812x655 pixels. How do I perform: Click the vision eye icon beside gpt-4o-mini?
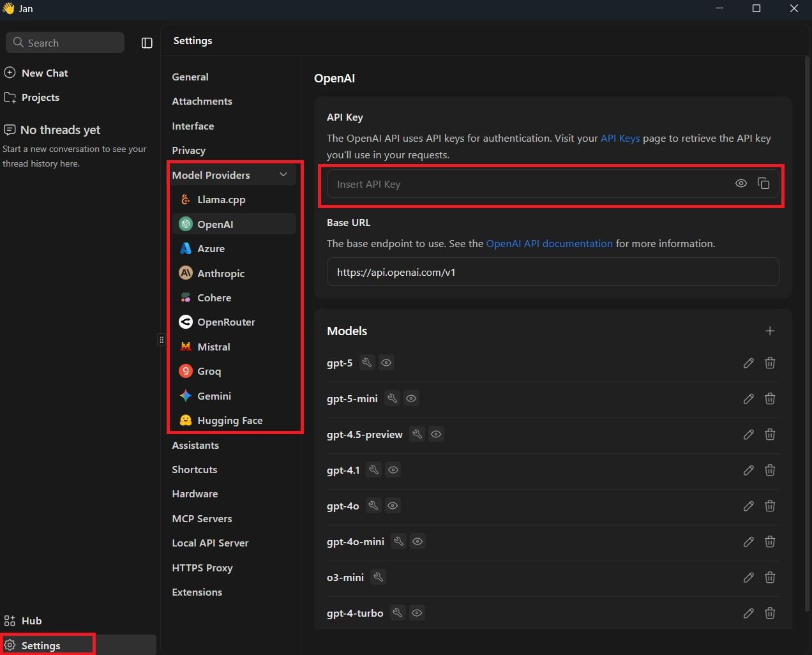417,541
